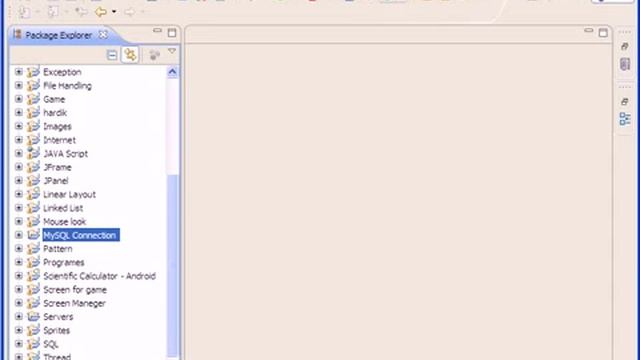
Task: Click the Previous Annotation toolbar icon
Action: tap(53, 12)
